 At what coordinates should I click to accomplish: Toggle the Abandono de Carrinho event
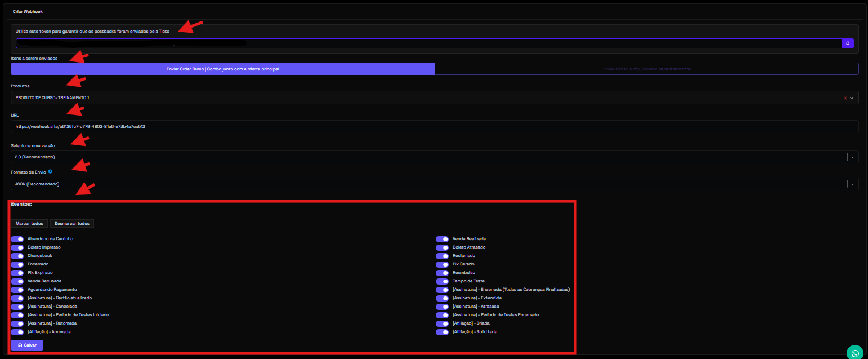click(x=17, y=239)
